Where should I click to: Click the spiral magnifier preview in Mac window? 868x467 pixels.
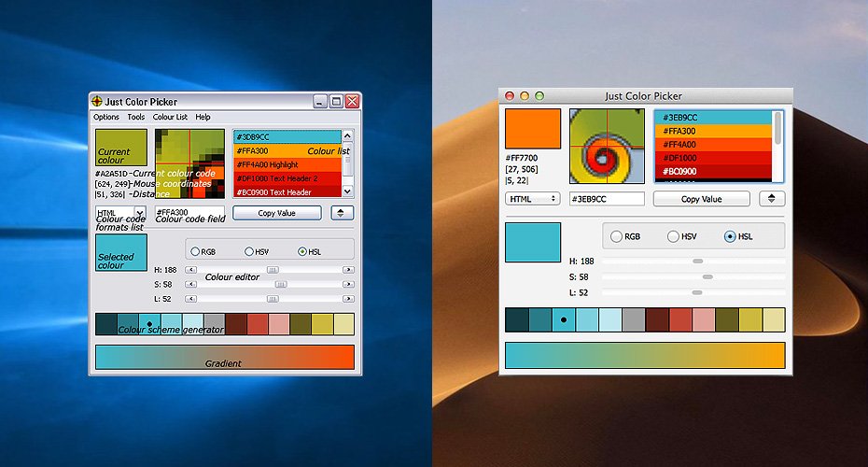(607, 146)
